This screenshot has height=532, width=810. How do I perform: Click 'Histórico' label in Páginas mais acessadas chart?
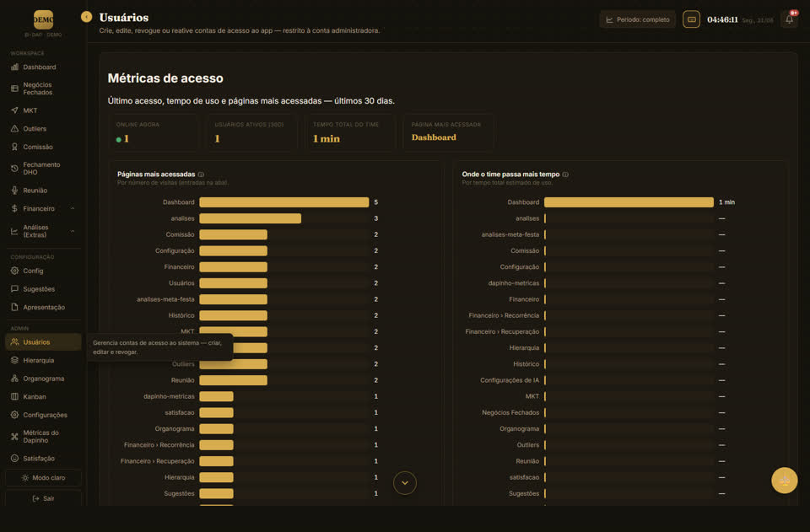click(x=181, y=315)
